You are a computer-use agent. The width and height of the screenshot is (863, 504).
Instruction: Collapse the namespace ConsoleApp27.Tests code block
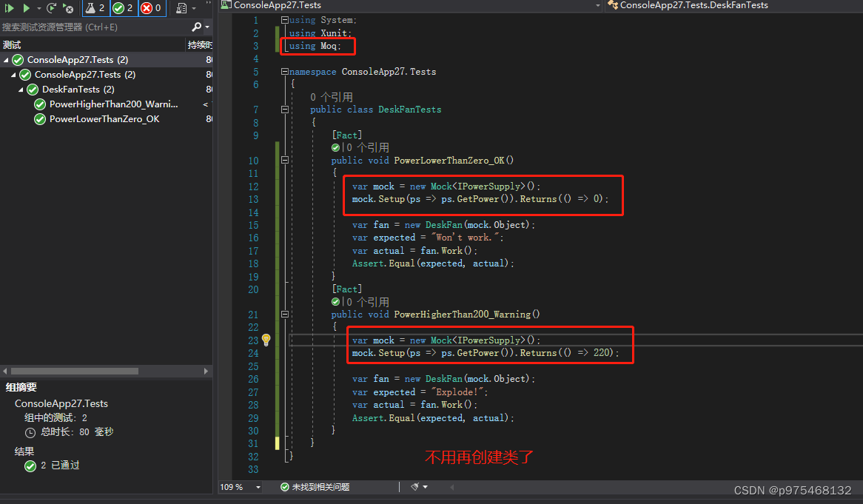pos(284,72)
